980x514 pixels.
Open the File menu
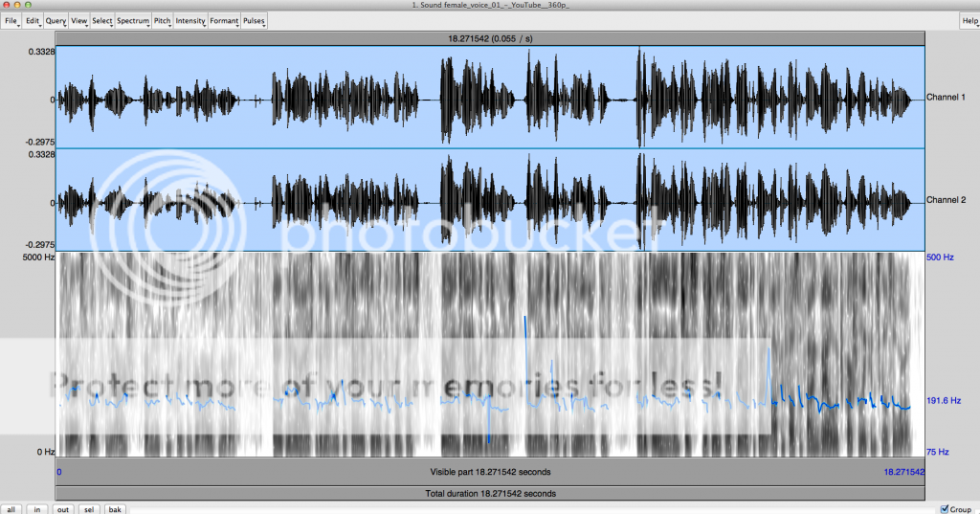point(11,20)
